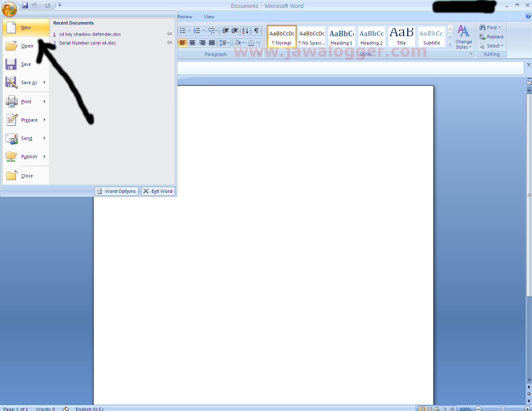Click the Redo/Repeat icon
The height and width of the screenshot is (411, 532).
click(47, 5)
